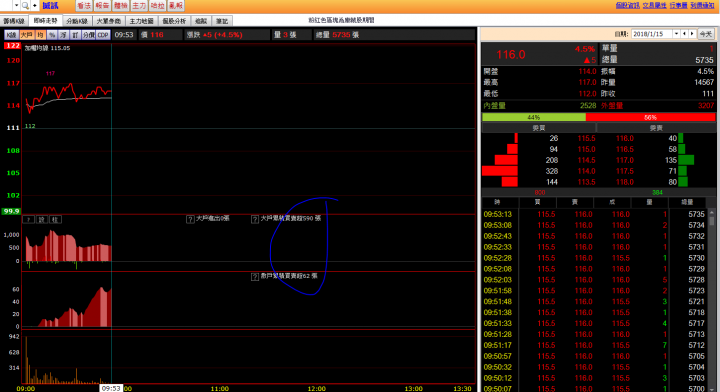Viewport: 720px width, 392px height.
Task: Switch to the 即時走勢 tab
Action: coord(45,21)
